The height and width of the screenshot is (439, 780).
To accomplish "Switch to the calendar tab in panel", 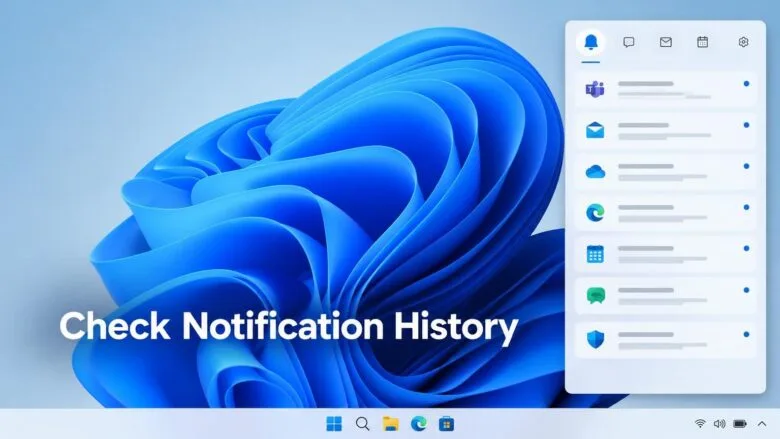I will tap(702, 42).
